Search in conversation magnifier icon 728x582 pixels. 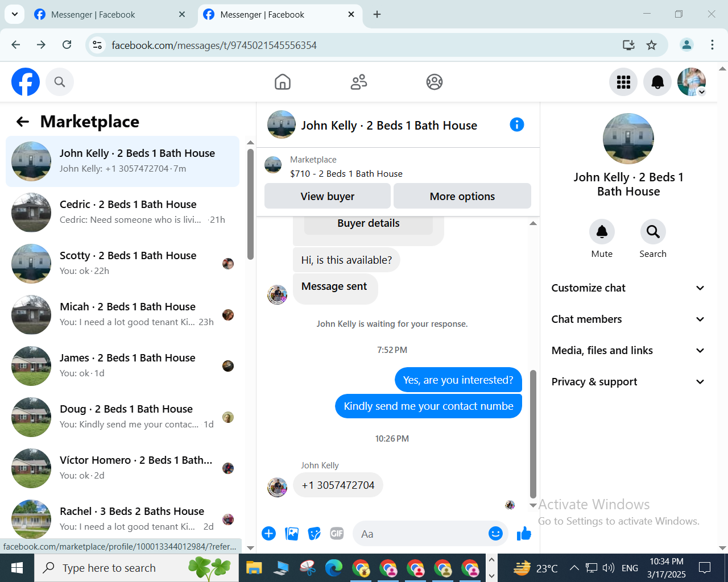tap(653, 232)
